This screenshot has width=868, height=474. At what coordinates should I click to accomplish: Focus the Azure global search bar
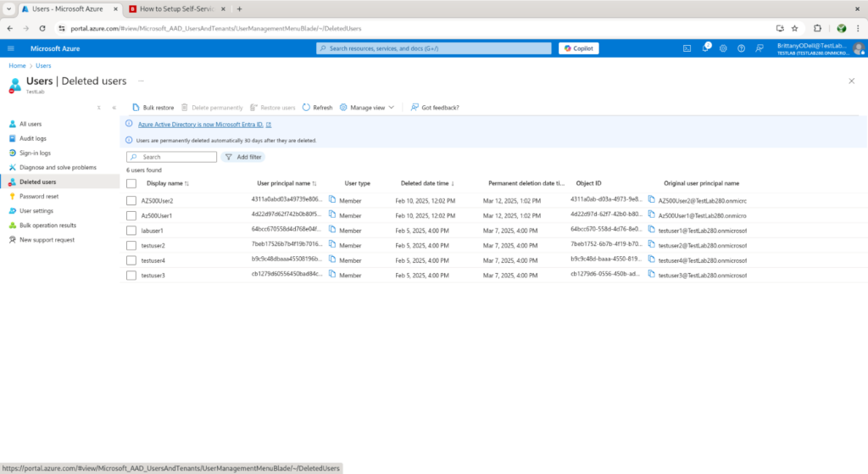(x=434, y=48)
